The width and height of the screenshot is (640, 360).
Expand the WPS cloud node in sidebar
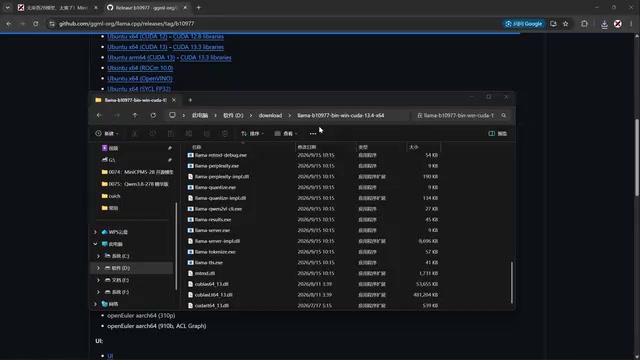pyautogui.click(x=96, y=232)
